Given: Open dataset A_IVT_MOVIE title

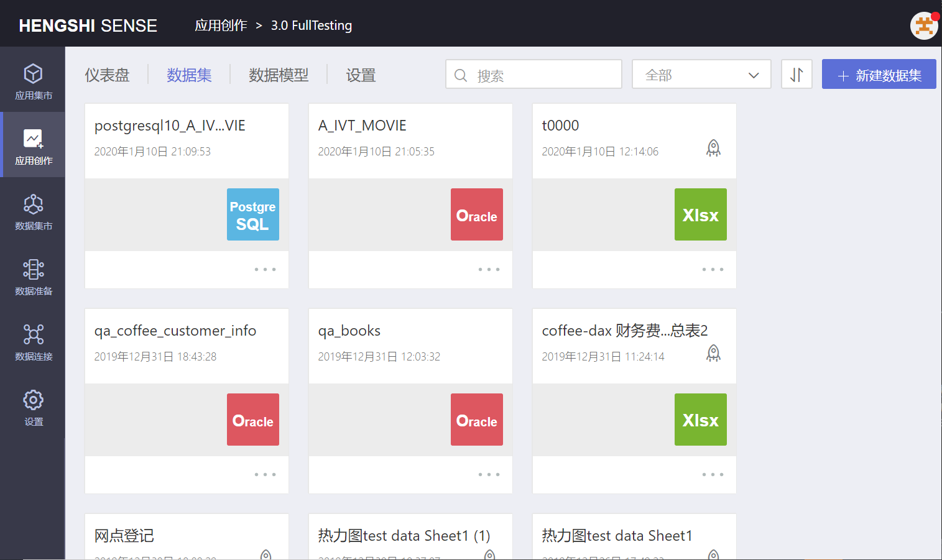Looking at the screenshot, I should coord(362,126).
